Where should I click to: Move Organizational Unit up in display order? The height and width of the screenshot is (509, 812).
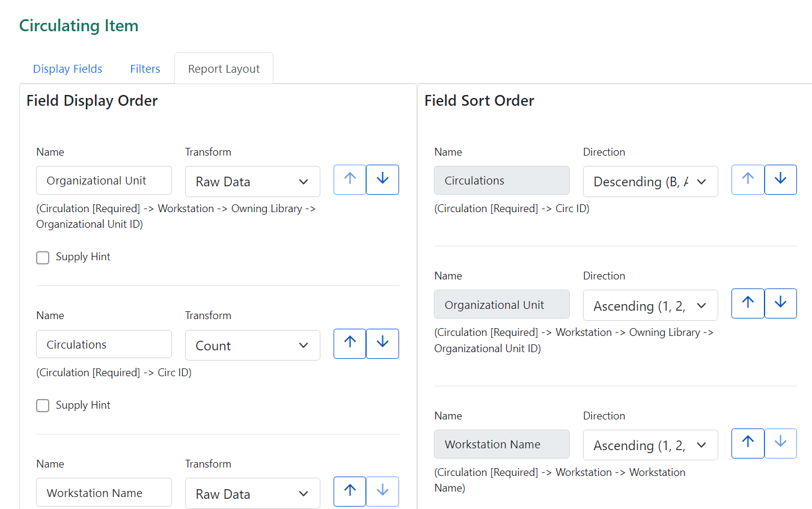(349, 179)
